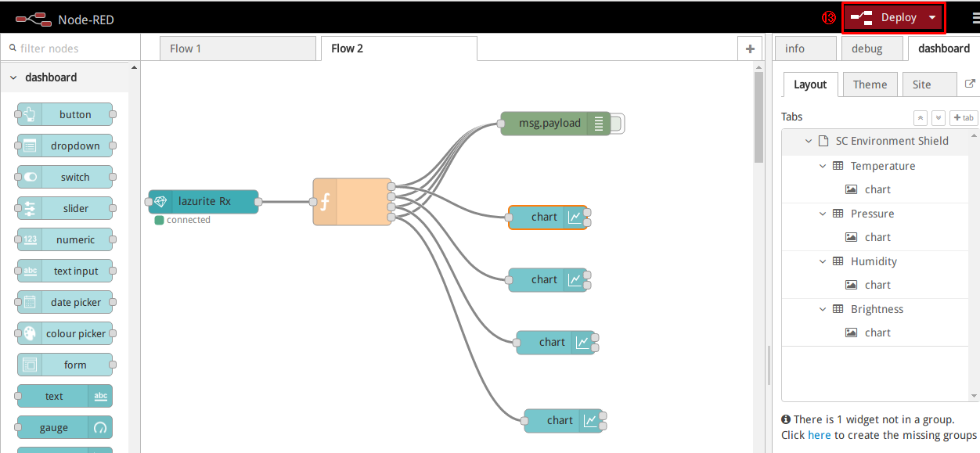Click the add tab button
The height and width of the screenshot is (453, 980).
coord(964,117)
